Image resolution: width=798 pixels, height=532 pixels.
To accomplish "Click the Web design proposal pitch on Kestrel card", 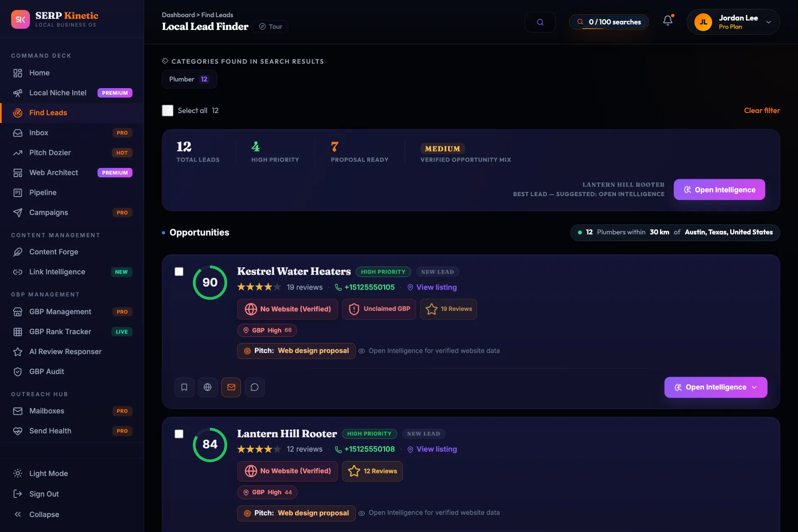I will (296, 351).
